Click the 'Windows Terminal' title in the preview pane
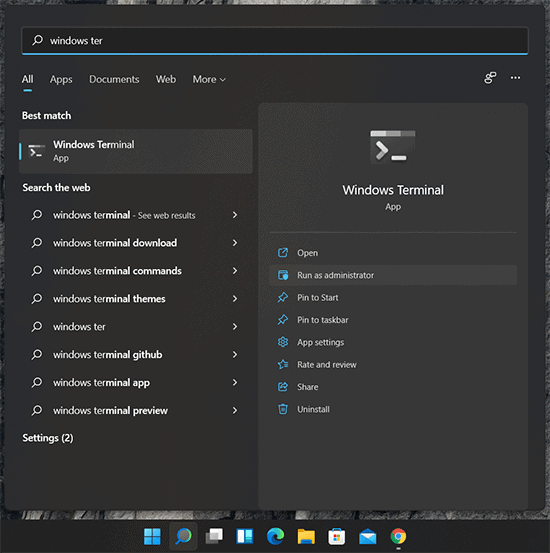The width and height of the screenshot is (550, 553). [x=393, y=190]
